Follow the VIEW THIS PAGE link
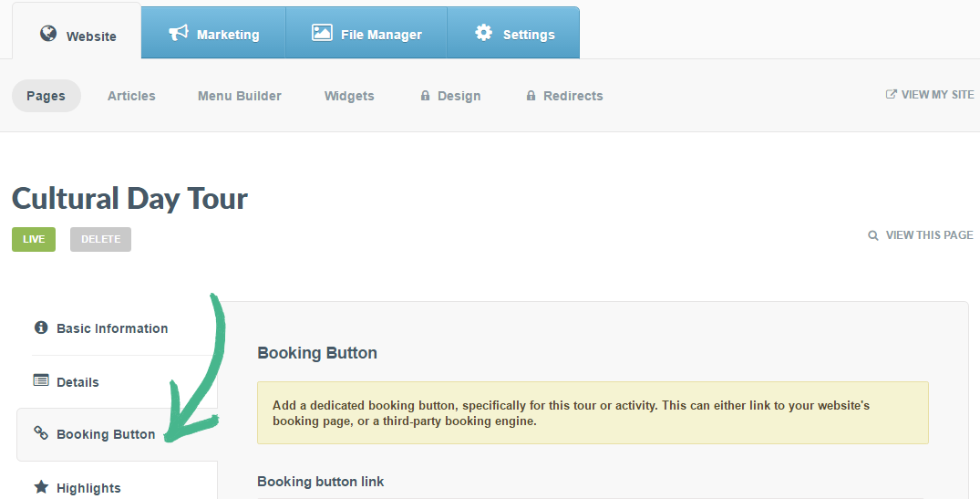 929,235
